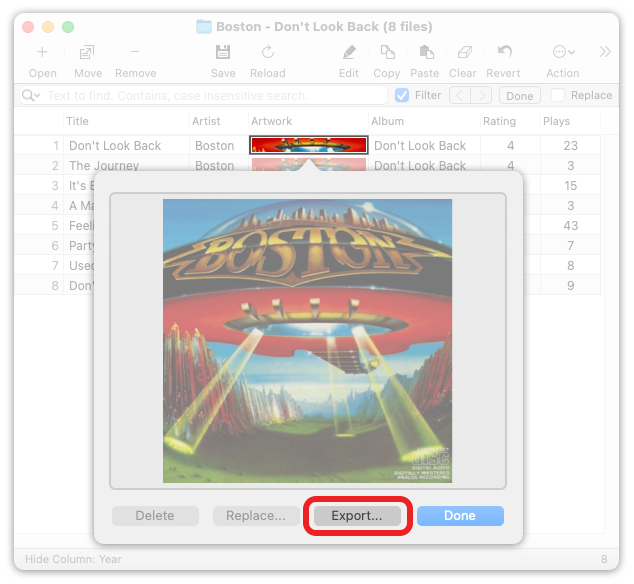Click the Save floppy disk icon
The image size is (634, 584).
(223, 52)
